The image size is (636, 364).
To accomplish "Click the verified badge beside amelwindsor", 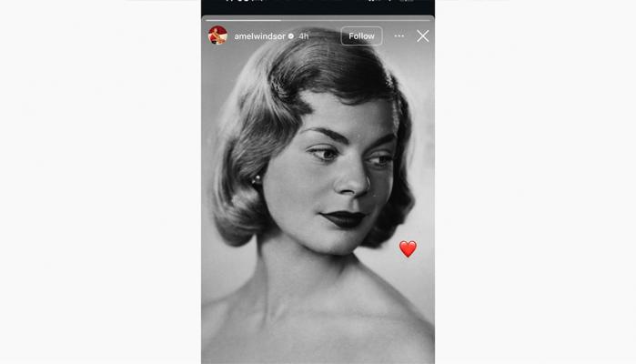I will click(291, 36).
